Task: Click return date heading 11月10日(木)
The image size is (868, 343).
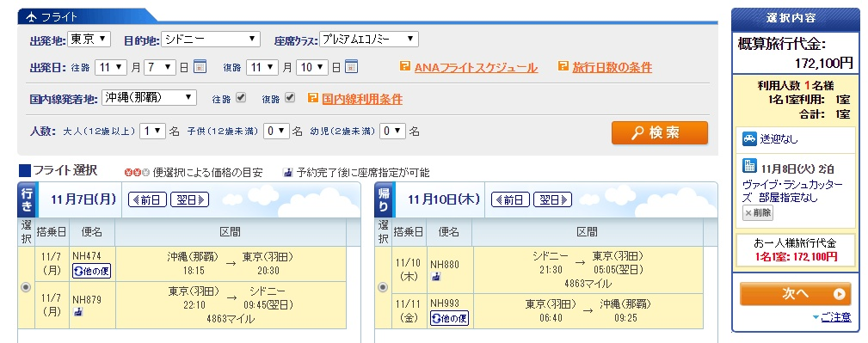Action: point(444,199)
